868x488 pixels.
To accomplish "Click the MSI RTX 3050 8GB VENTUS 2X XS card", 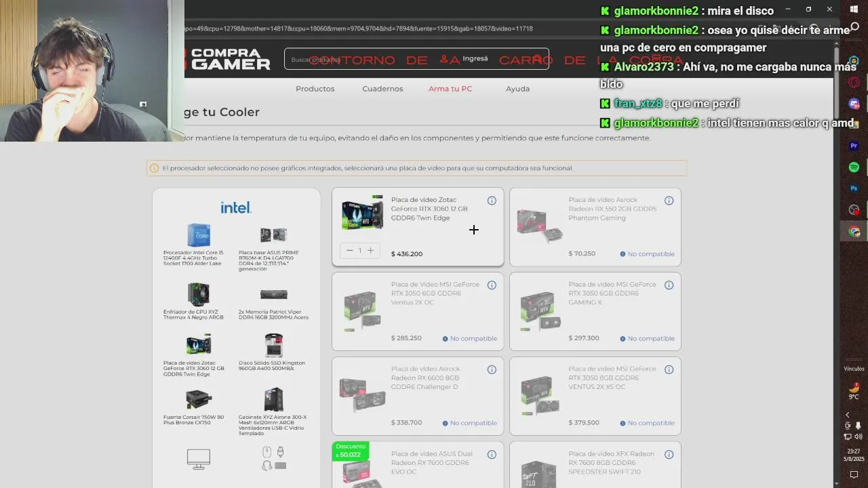I will click(595, 396).
